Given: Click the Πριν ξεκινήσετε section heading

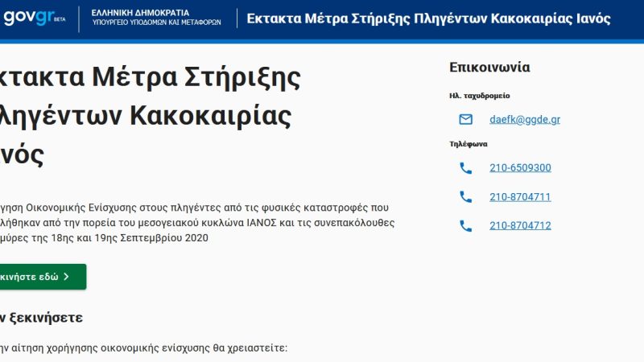Looking at the screenshot, I should (42, 318).
